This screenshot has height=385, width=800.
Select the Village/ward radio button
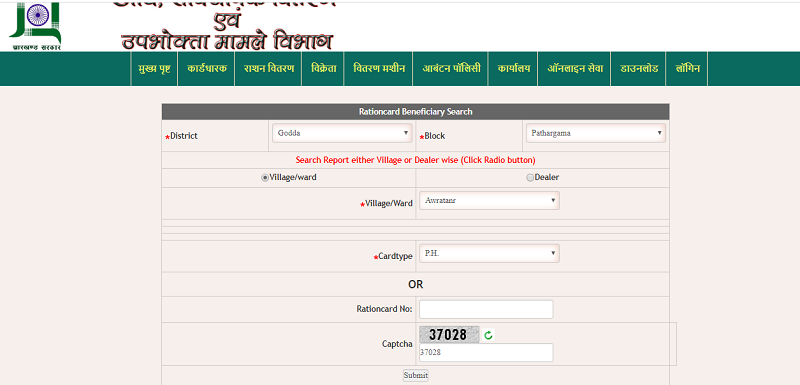(265, 178)
